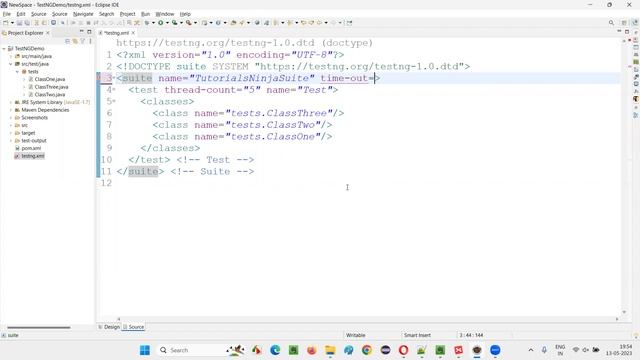Viewport: 640px width, 360px height.
Task: Open Google Chrome from taskbar
Action: point(367,350)
